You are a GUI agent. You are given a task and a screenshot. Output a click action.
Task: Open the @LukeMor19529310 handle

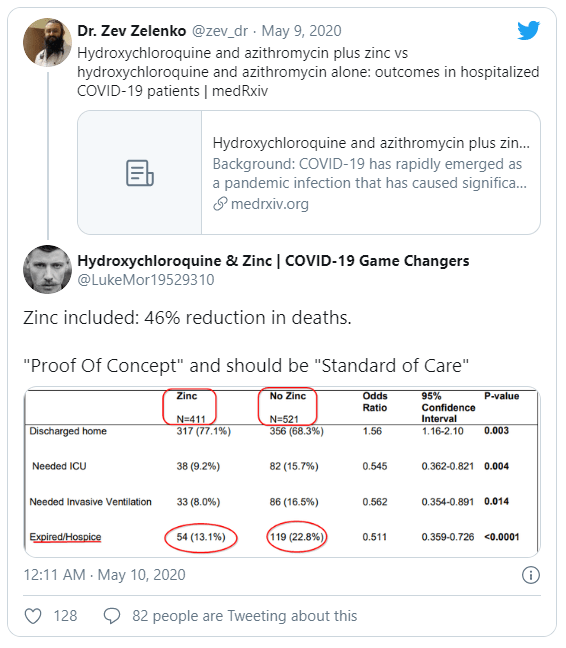coord(146,280)
